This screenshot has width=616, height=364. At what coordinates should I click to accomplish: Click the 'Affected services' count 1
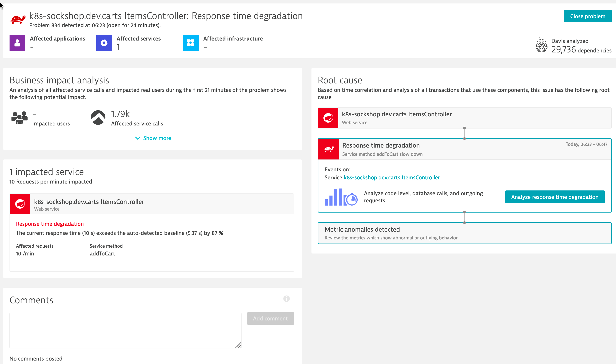tap(119, 47)
